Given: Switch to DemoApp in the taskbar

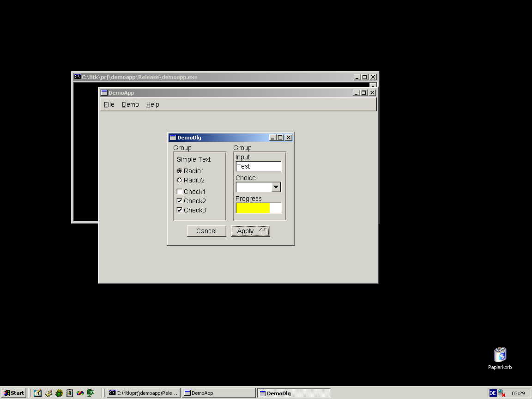Looking at the screenshot, I should [x=218, y=393].
